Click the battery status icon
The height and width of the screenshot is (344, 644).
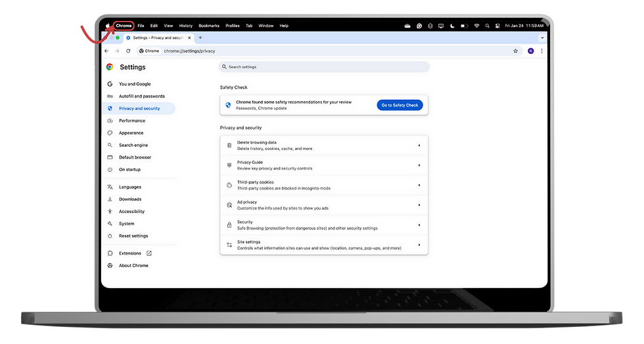pos(464,26)
